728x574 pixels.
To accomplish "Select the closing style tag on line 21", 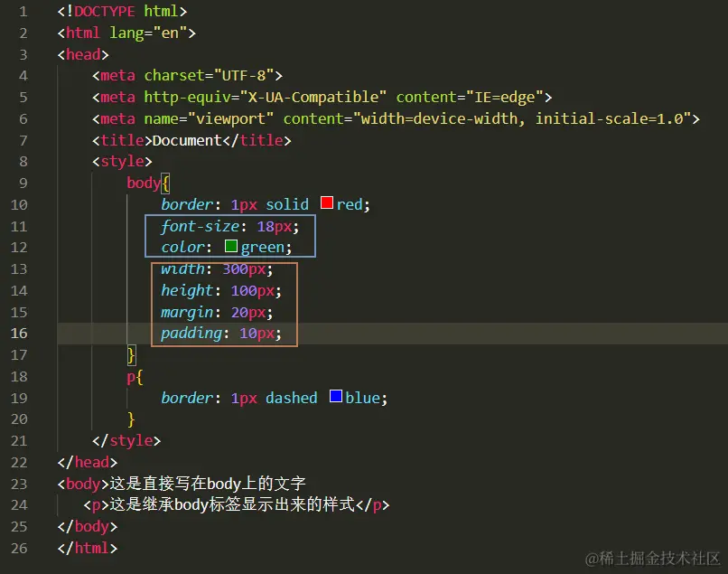I will 126,440.
